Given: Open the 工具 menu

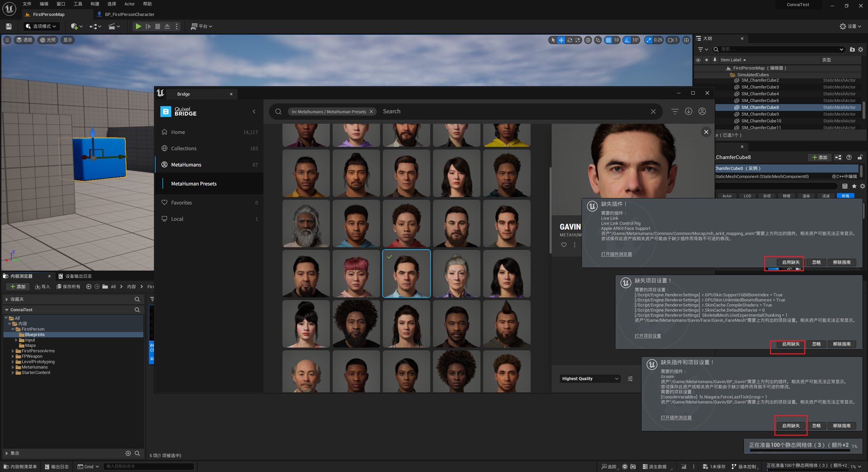Looking at the screenshot, I should [78, 4].
